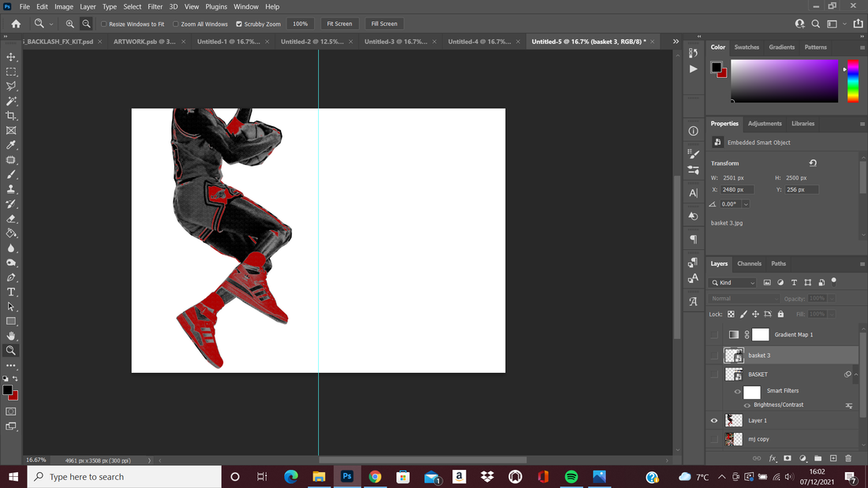Delete layer using trash icon
The image size is (868, 488).
click(x=848, y=458)
